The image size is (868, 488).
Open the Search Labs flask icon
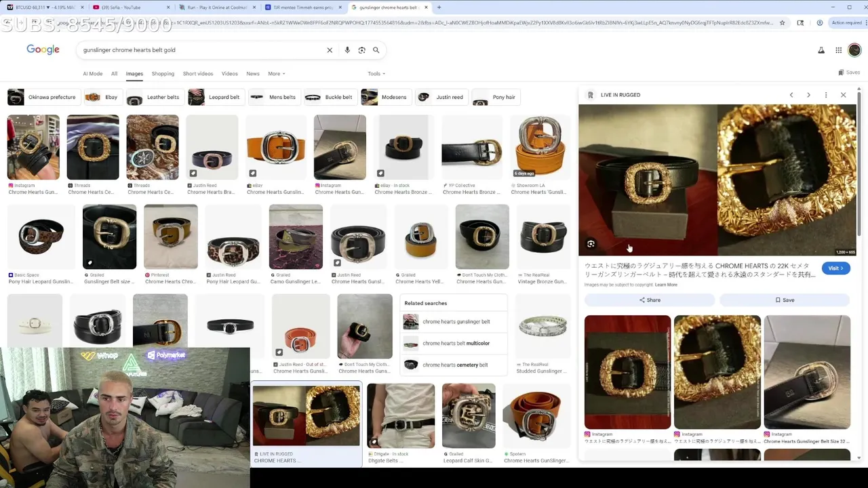(x=821, y=50)
